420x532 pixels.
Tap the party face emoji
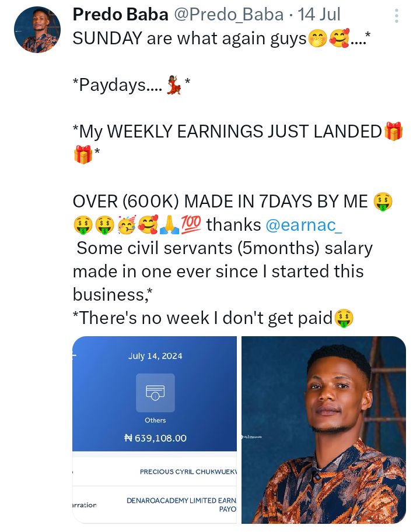pyautogui.click(x=127, y=224)
